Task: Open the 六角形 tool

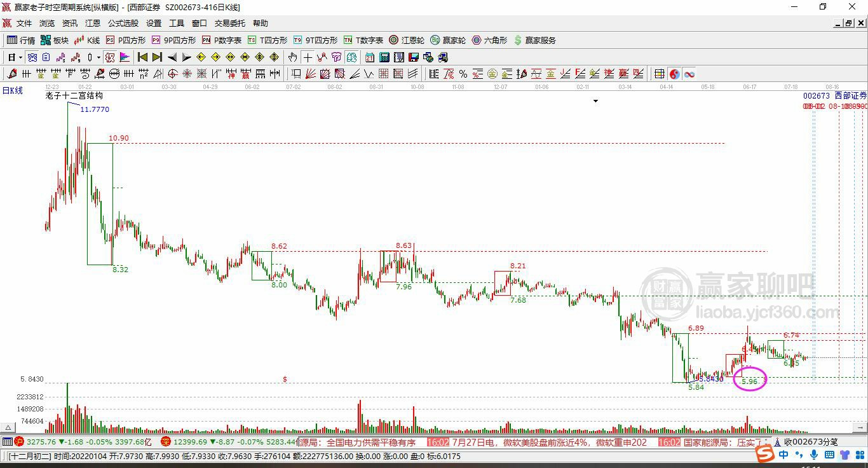Action: pyautogui.click(x=489, y=40)
